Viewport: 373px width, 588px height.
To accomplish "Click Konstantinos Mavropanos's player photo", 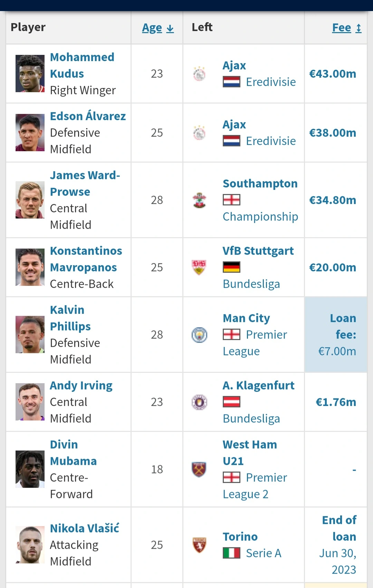I will (30, 267).
